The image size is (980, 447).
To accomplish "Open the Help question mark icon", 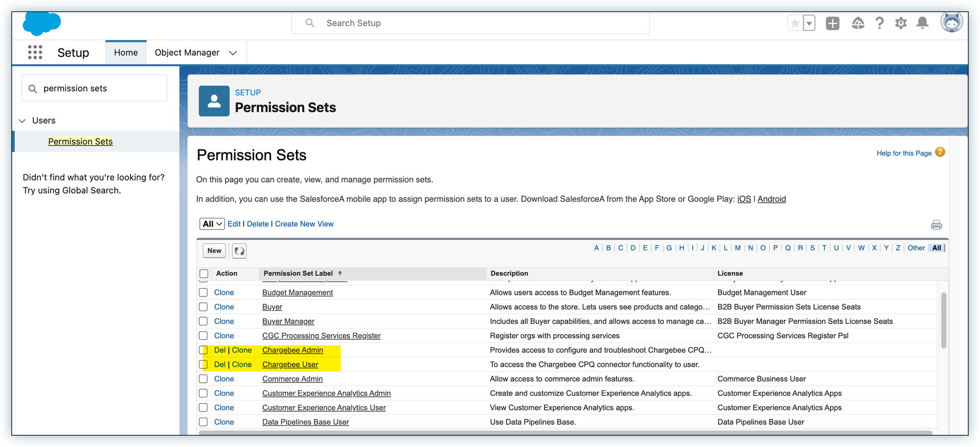I will [880, 23].
